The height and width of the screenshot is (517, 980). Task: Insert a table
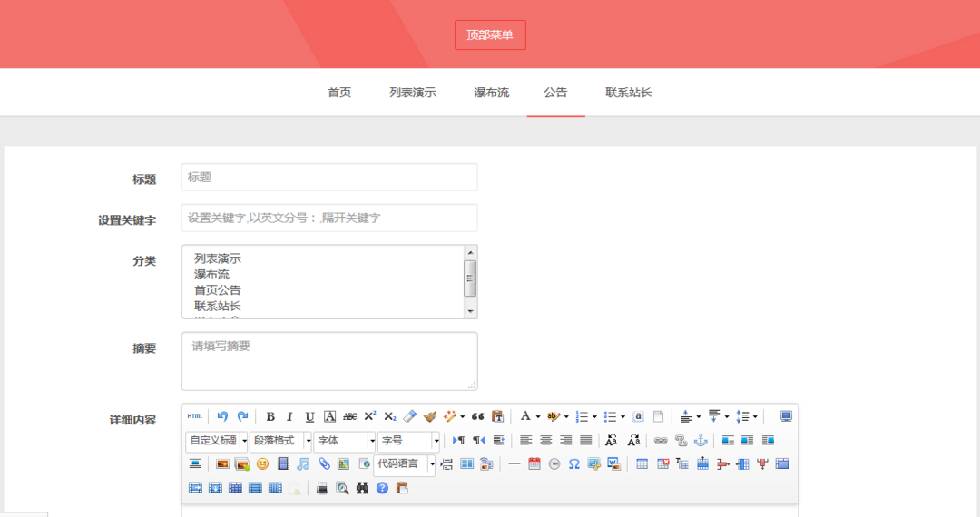[x=642, y=463]
